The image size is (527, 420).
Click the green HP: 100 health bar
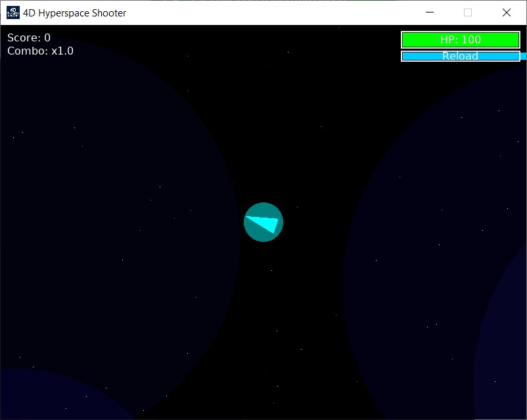point(461,39)
